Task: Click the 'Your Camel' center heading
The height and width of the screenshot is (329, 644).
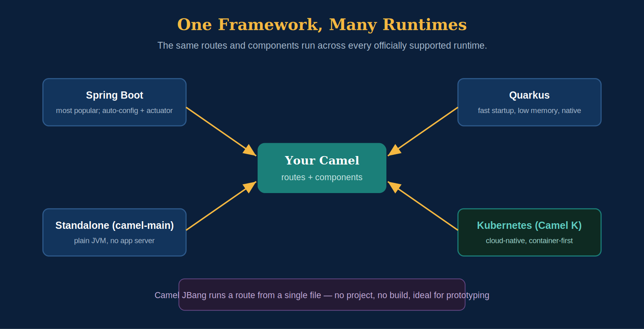Action: 322,160
